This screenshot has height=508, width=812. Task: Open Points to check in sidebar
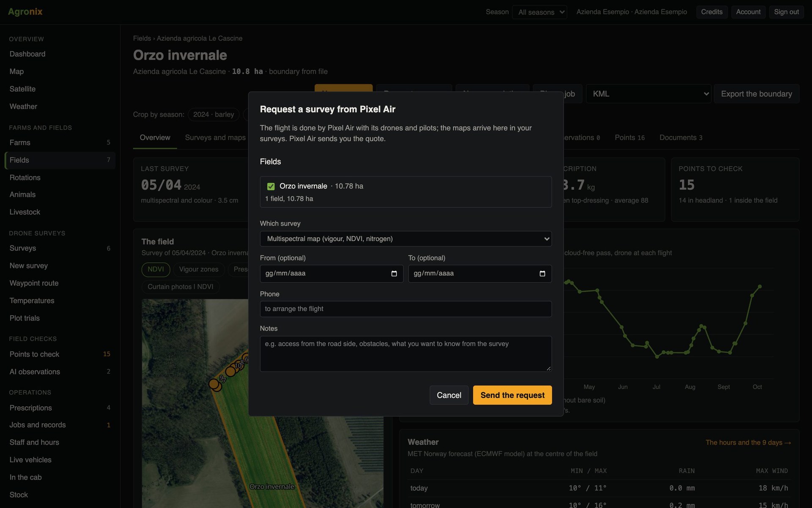[x=60, y=354]
